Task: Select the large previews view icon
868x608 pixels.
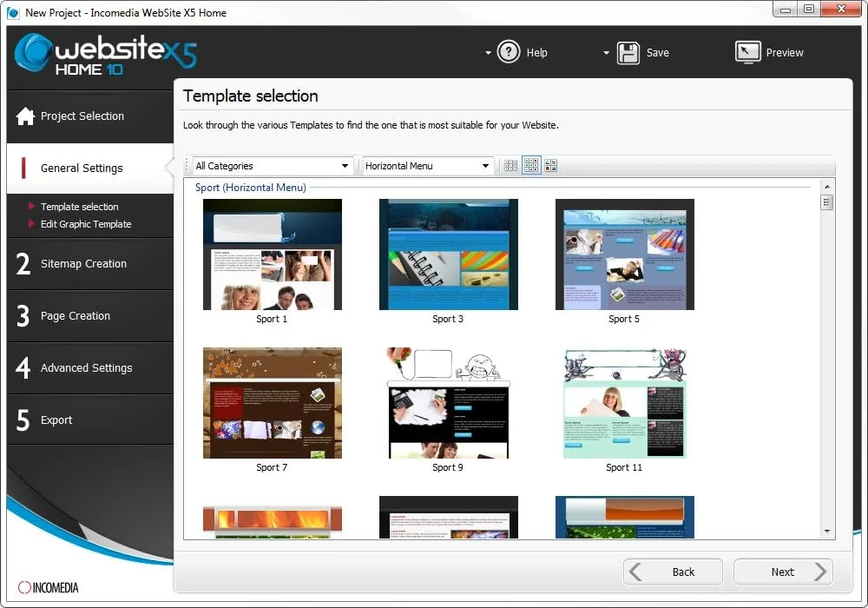Action: tap(551, 165)
